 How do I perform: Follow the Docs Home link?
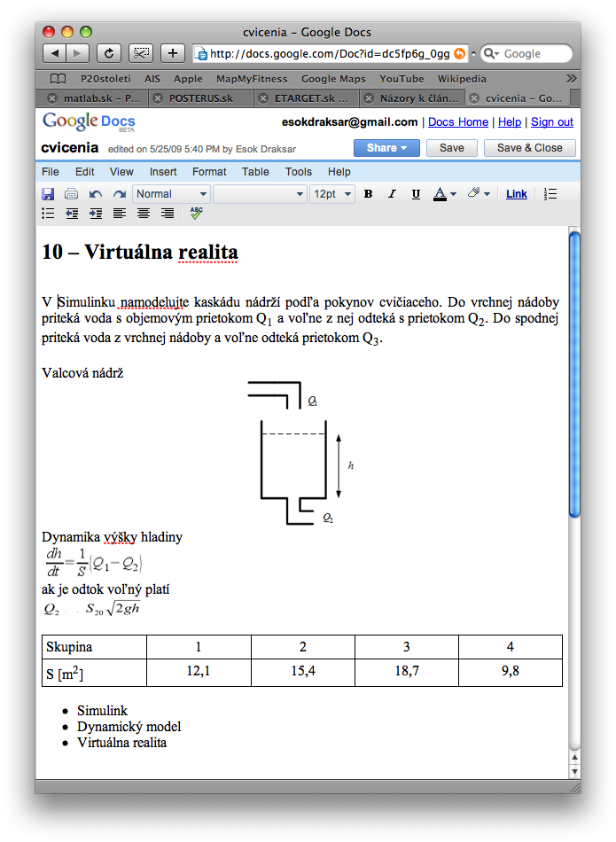coord(458,122)
